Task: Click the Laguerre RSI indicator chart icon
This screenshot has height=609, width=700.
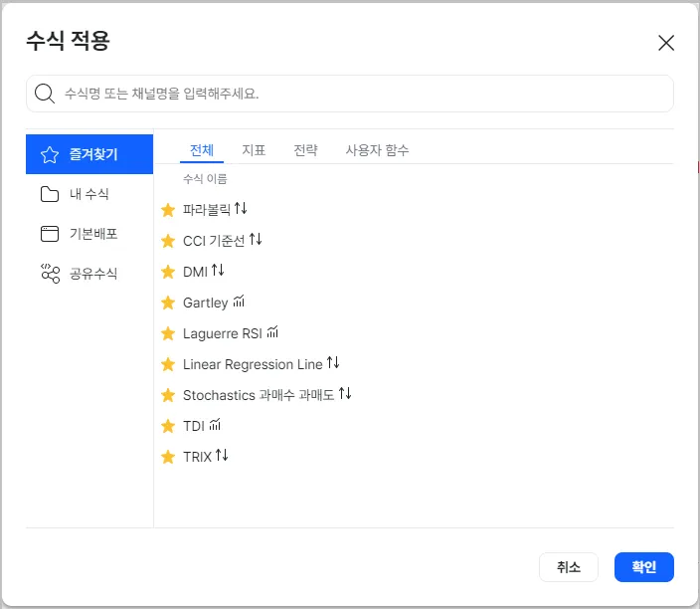Action: tap(272, 332)
